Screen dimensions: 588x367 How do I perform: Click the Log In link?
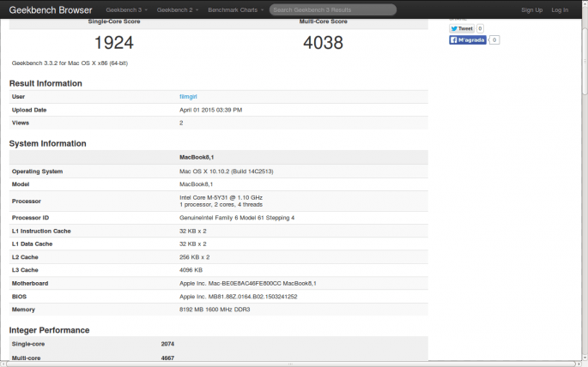(x=560, y=10)
